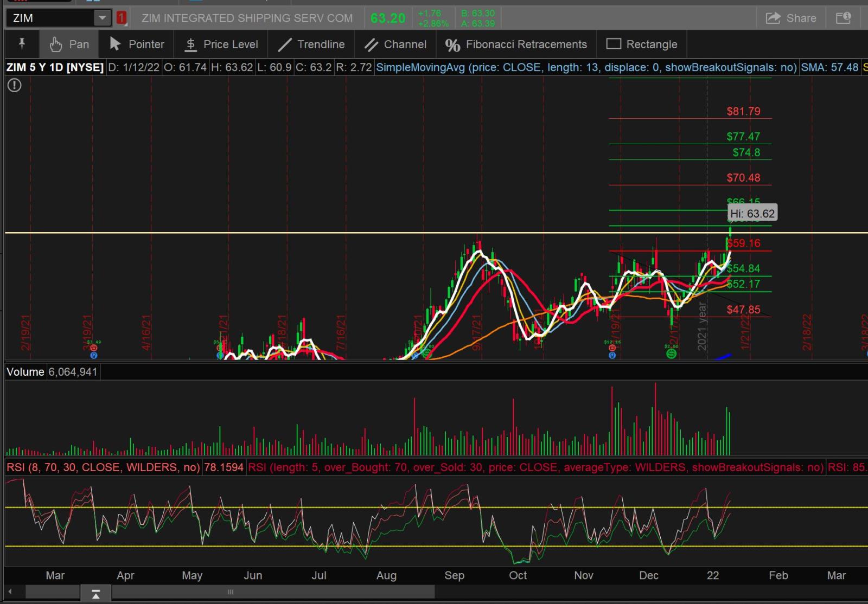
Task: Click the $59.16 Fibonacci level label
Action: tap(743, 243)
